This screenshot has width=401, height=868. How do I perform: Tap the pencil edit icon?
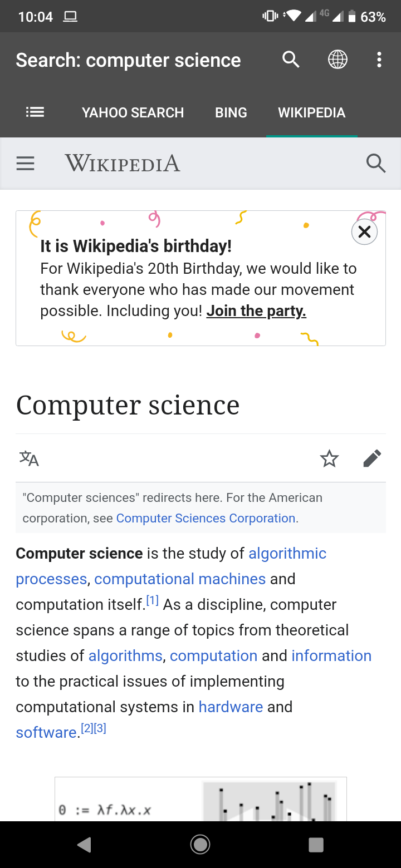click(x=372, y=458)
